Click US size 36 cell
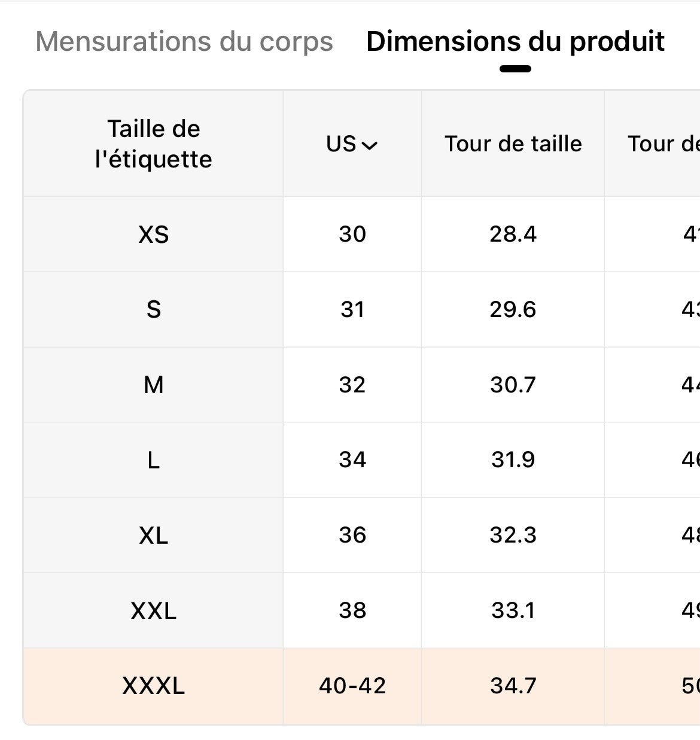Screen dimensions: 700x740 352,535
